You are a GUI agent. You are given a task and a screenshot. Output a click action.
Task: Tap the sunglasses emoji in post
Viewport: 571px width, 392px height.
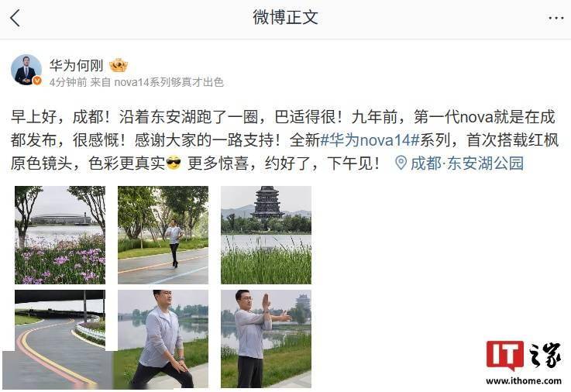point(174,163)
